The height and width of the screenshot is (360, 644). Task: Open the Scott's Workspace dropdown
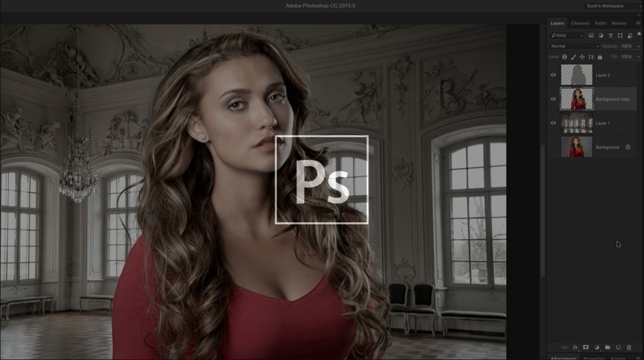[613, 6]
